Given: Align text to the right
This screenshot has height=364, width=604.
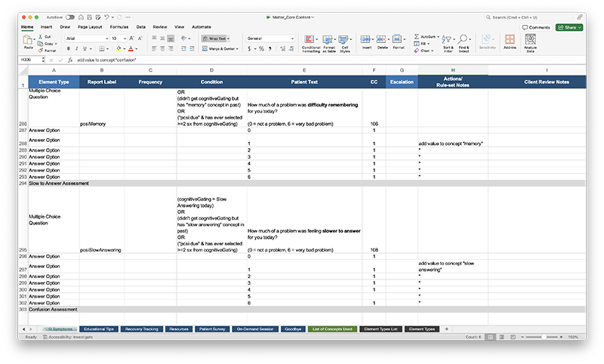Looking at the screenshot, I should click(171, 49).
